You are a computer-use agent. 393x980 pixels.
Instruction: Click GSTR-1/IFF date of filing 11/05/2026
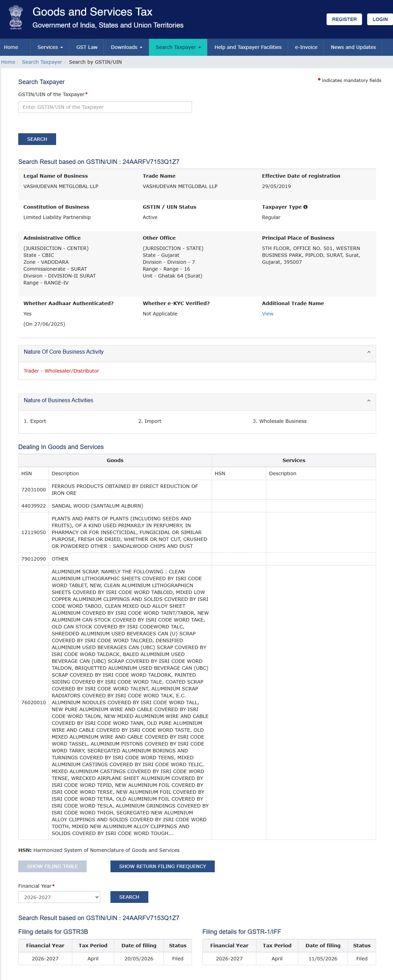point(323,959)
